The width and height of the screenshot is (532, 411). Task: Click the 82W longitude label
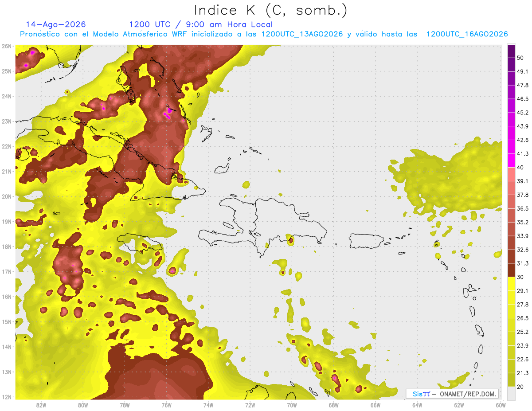tap(41, 404)
